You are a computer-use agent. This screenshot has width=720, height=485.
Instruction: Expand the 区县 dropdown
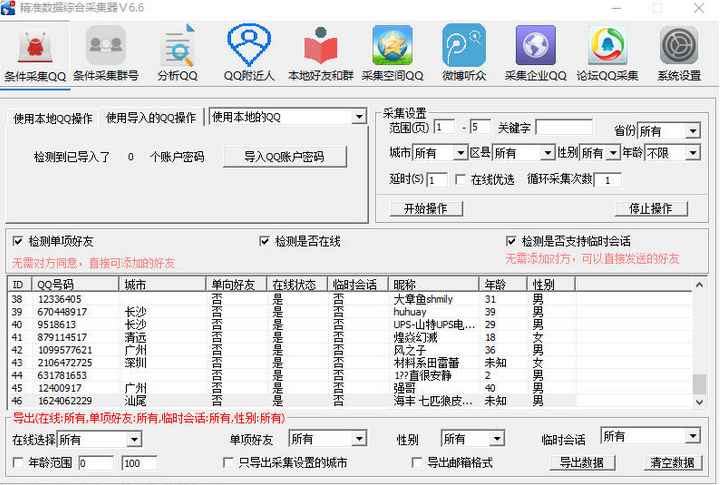tap(547, 152)
